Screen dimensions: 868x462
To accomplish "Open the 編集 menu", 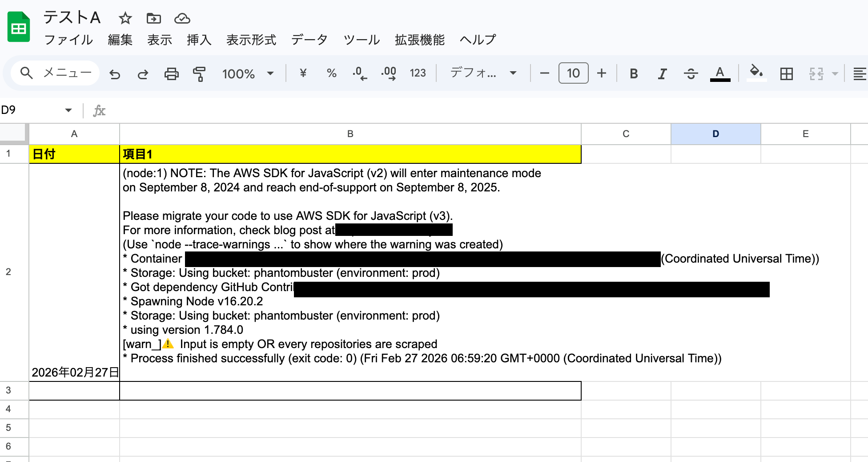I will tap(120, 40).
